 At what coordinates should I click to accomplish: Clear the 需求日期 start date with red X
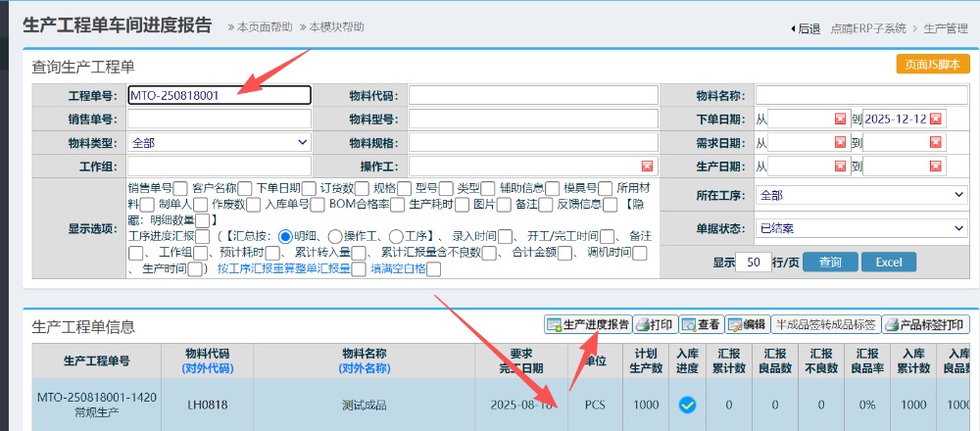click(x=840, y=143)
